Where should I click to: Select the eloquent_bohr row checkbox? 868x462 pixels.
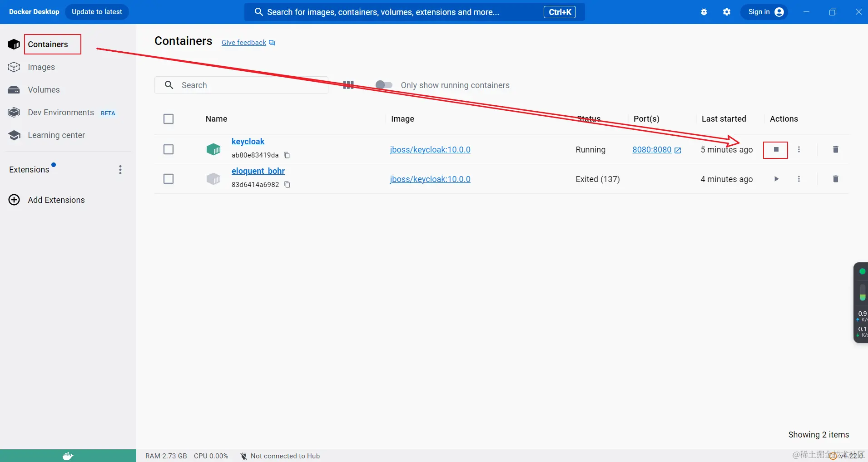(x=169, y=179)
